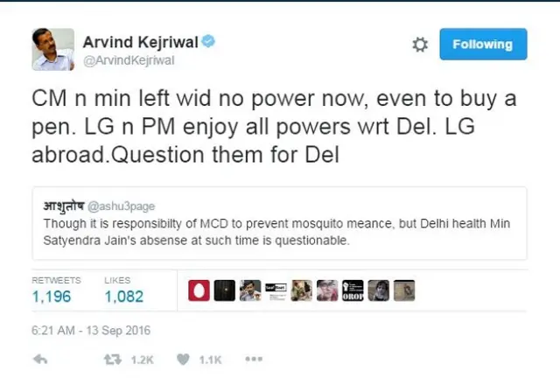This screenshot has width=560, height=392.
Task: Open the OROP avatar liker profile
Action: click(353, 290)
